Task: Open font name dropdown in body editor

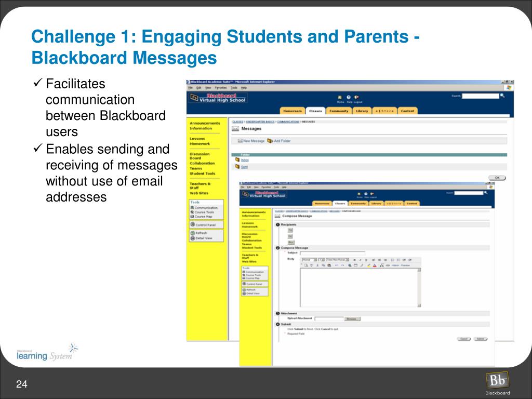Action: pyautogui.click(x=338, y=260)
